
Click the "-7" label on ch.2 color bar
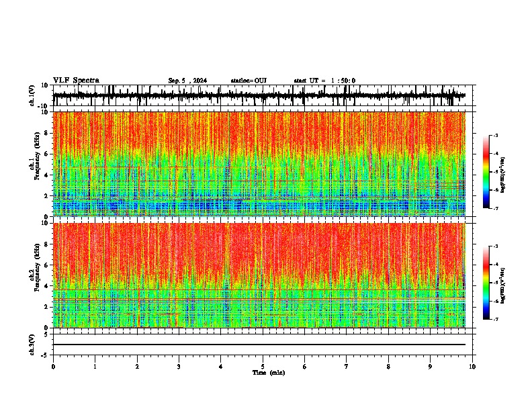tap(495, 320)
